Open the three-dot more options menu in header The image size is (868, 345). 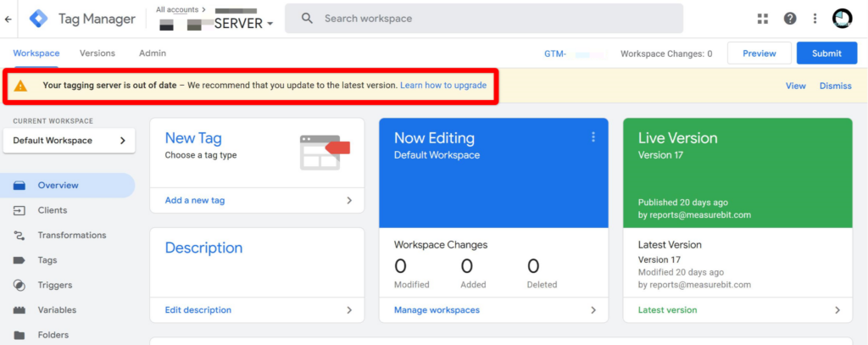(815, 19)
